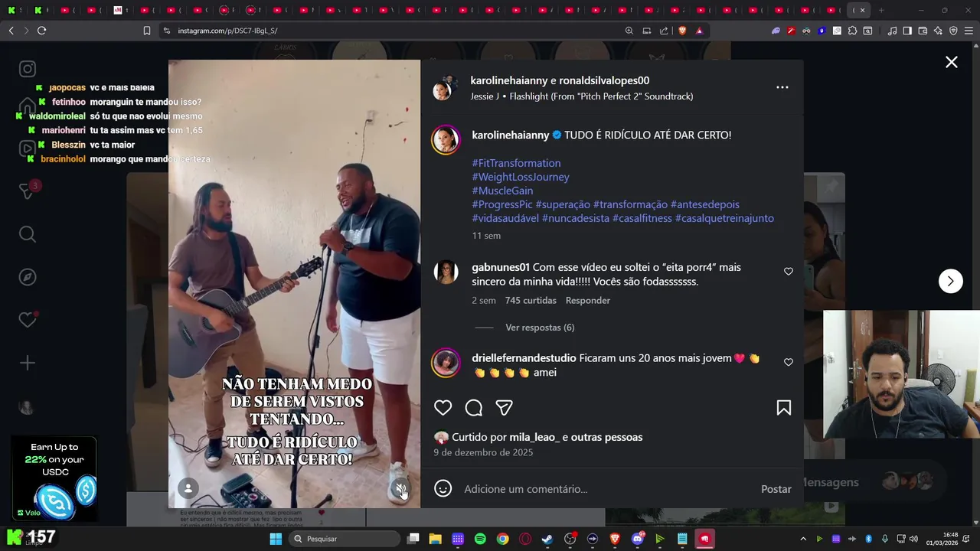This screenshot has height=551, width=980.
Task: Like gabnunes01's comment with the small heart
Action: 789,272
